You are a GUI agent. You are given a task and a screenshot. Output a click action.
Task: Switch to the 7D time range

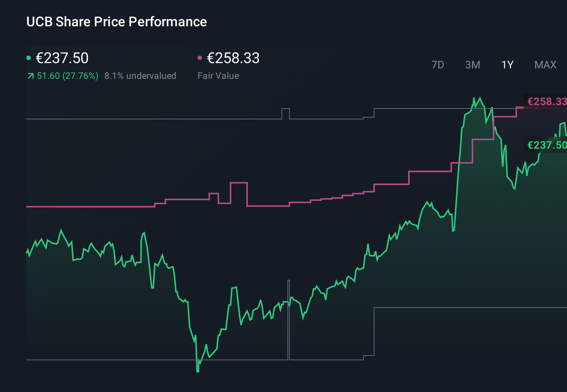click(x=438, y=65)
